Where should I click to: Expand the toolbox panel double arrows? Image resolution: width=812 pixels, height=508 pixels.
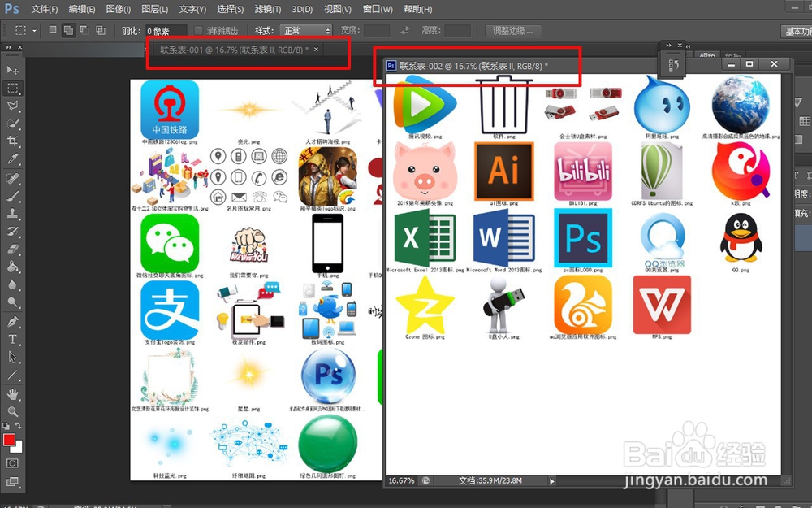point(8,47)
